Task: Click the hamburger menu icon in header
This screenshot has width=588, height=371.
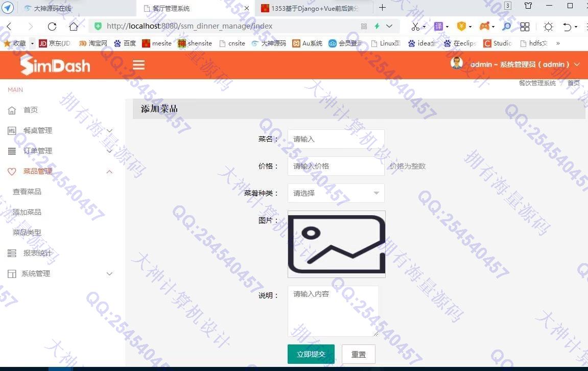Action: (138, 65)
